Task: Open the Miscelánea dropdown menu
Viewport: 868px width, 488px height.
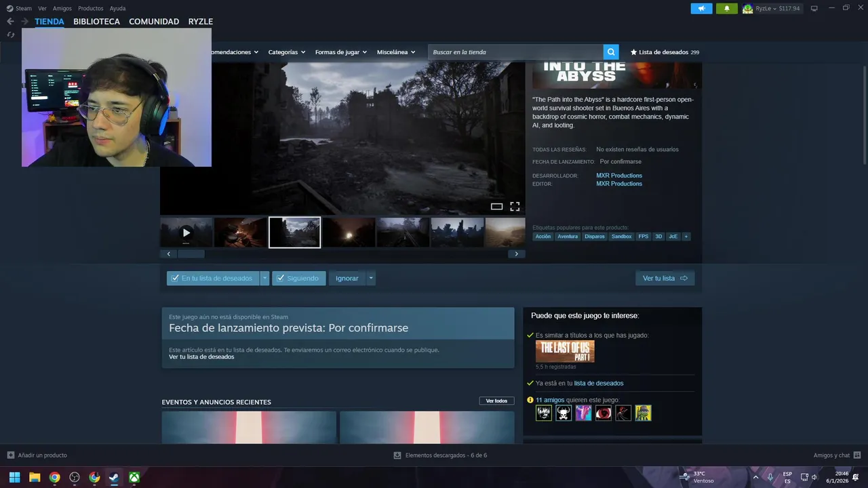Action: point(396,52)
